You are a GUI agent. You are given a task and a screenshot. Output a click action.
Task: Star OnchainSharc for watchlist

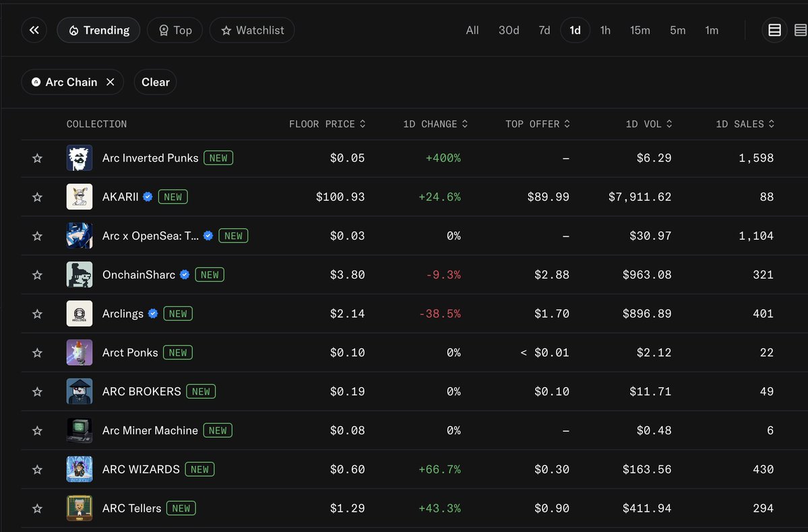[x=37, y=275]
